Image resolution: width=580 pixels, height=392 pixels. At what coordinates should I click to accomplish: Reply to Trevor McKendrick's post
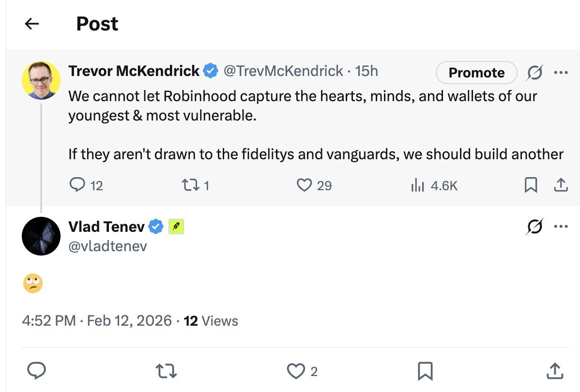[x=77, y=185]
